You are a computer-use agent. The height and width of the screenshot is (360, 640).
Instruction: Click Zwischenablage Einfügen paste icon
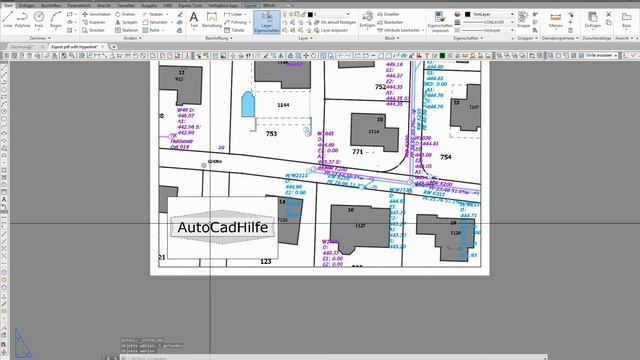click(x=592, y=19)
